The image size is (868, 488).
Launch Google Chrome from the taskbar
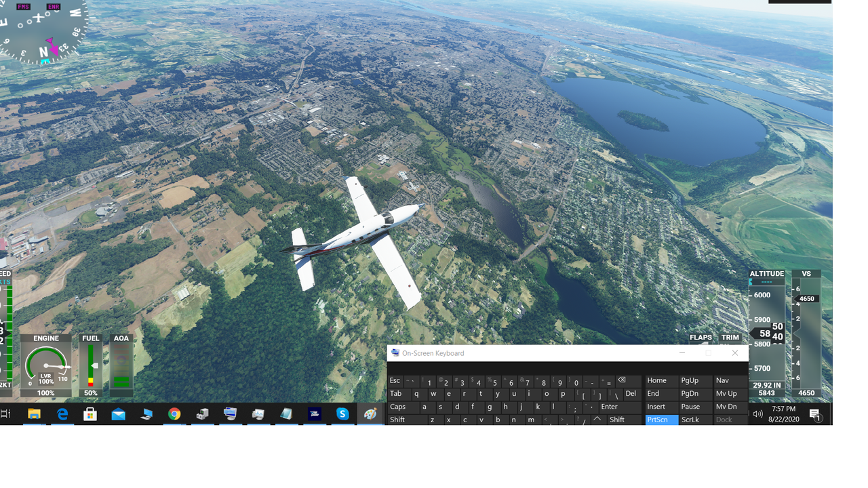[x=174, y=414]
